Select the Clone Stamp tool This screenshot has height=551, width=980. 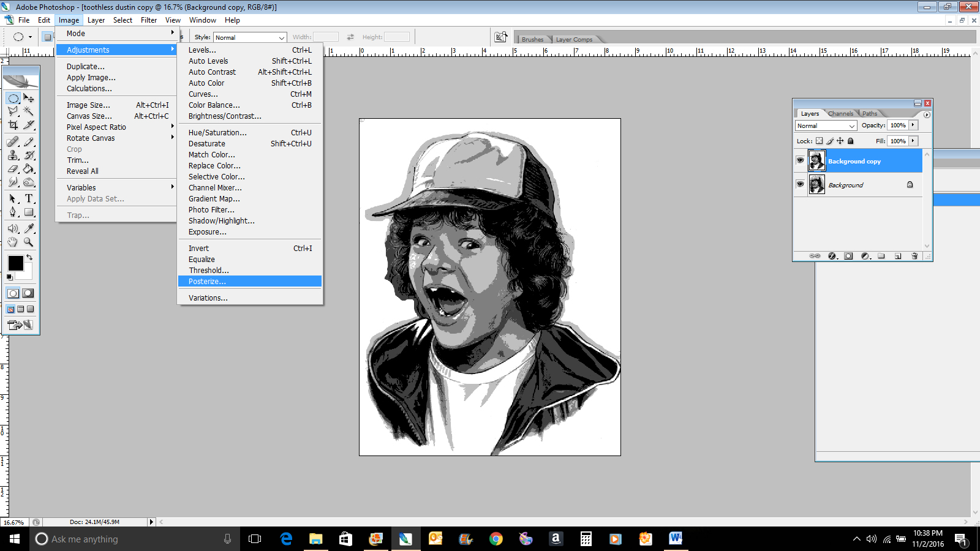click(x=13, y=155)
